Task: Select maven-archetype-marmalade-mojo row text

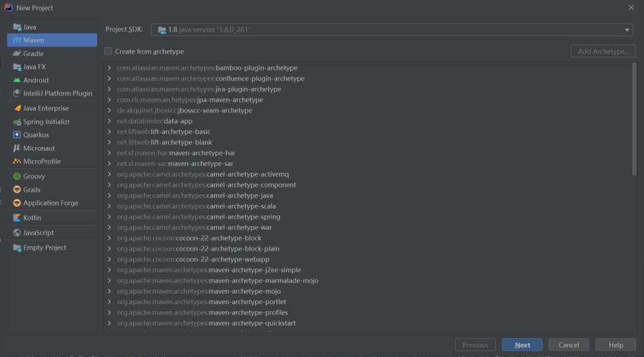Action: [x=218, y=281]
